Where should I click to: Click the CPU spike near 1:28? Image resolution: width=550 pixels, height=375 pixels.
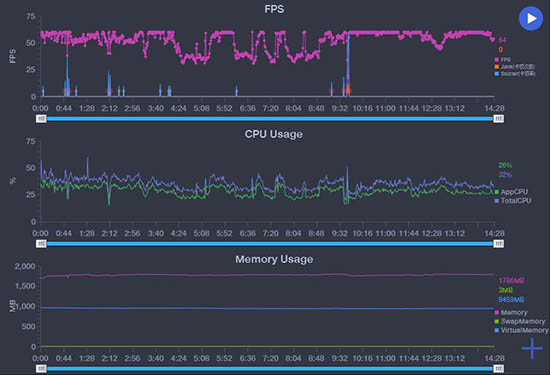pos(87,168)
